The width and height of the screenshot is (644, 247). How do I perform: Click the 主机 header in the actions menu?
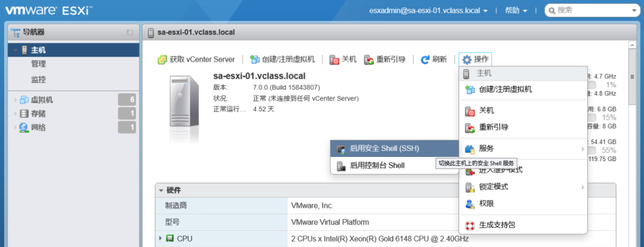(x=524, y=74)
